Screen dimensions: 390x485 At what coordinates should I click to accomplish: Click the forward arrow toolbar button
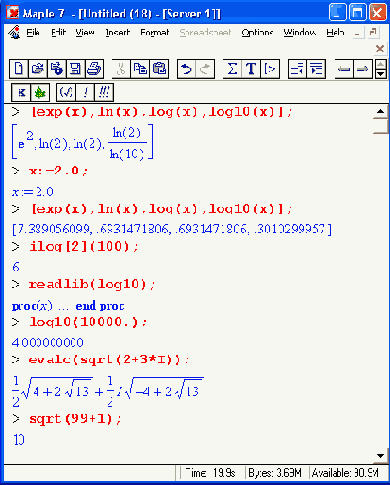(363, 69)
